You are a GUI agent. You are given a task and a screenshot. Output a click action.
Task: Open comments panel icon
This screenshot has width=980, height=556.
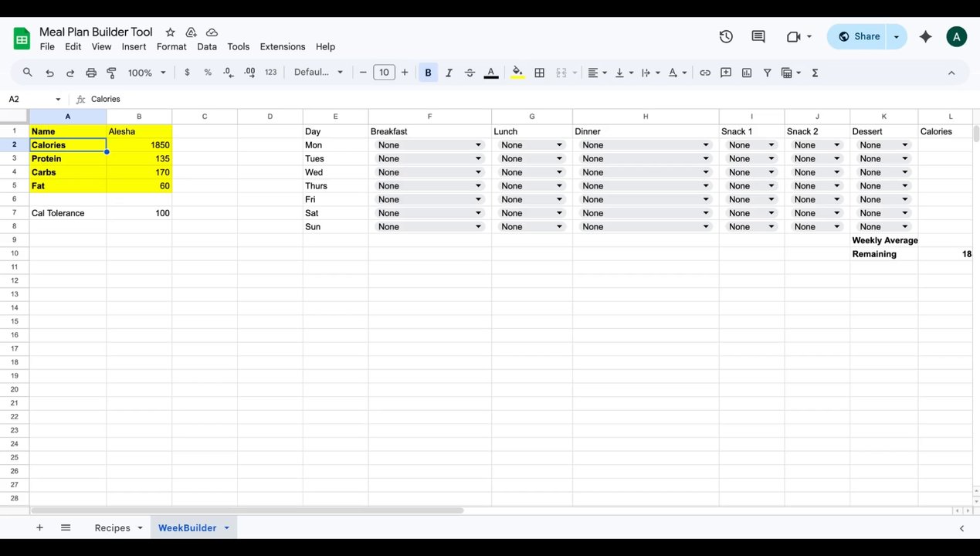(758, 36)
